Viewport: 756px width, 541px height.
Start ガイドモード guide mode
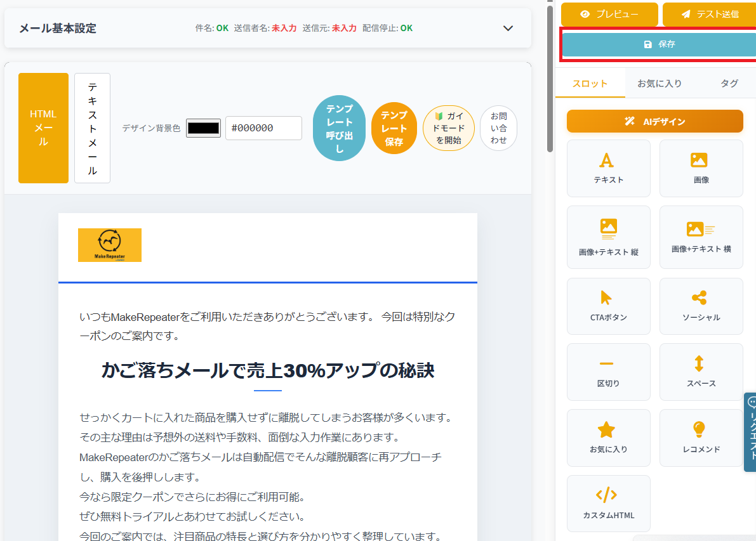tap(448, 127)
